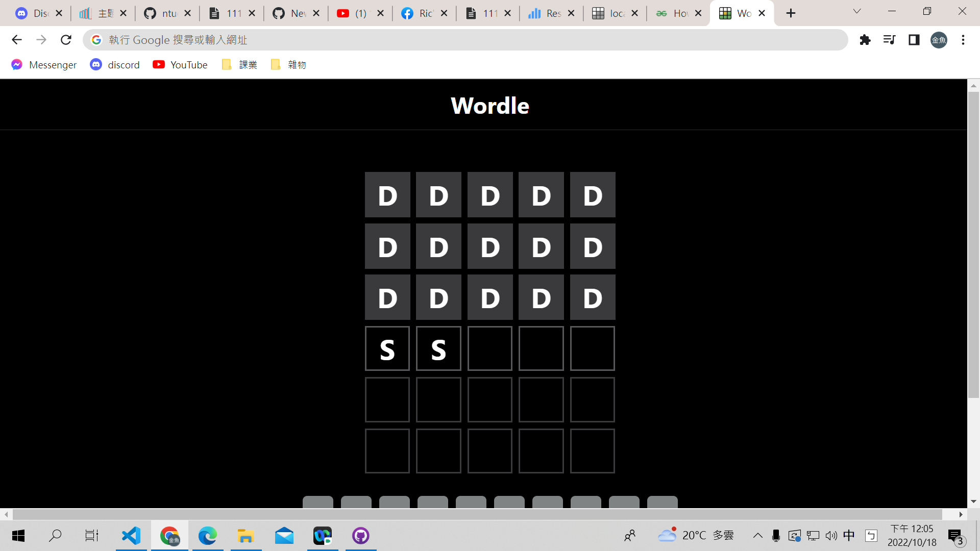Close the YouTube (1) tab
This screenshot has height=551, width=980.
tap(380, 13)
